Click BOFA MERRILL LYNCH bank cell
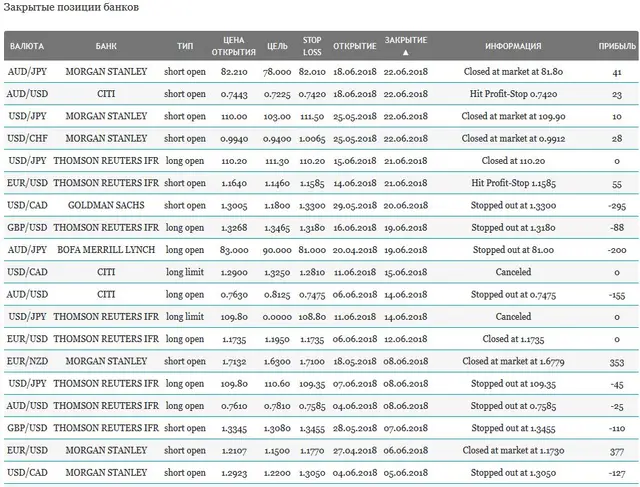 (106, 250)
